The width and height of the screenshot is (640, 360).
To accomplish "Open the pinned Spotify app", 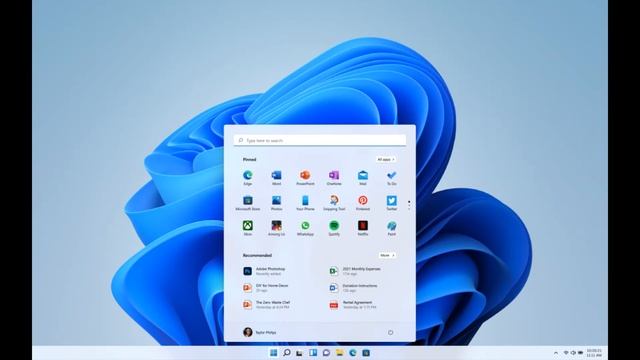I will [334, 228].
